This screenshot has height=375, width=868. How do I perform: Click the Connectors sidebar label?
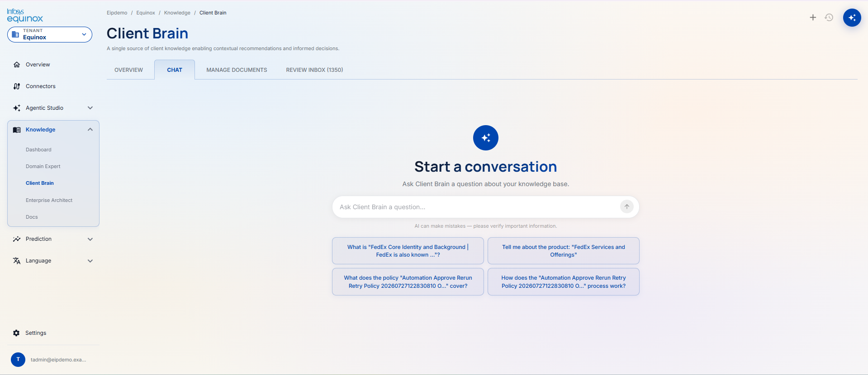(41, 86)
